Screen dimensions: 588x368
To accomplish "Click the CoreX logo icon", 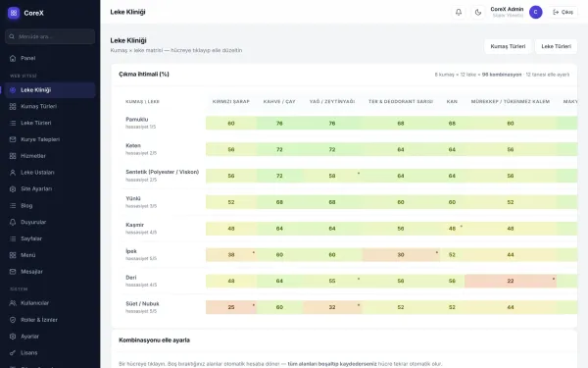I will pyautogui.click(x=14, y=13).
